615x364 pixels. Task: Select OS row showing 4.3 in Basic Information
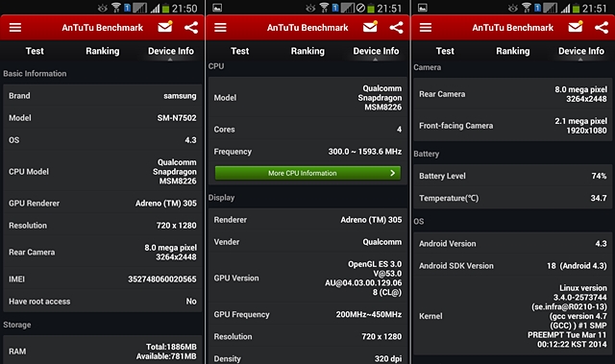click(103, 140)
